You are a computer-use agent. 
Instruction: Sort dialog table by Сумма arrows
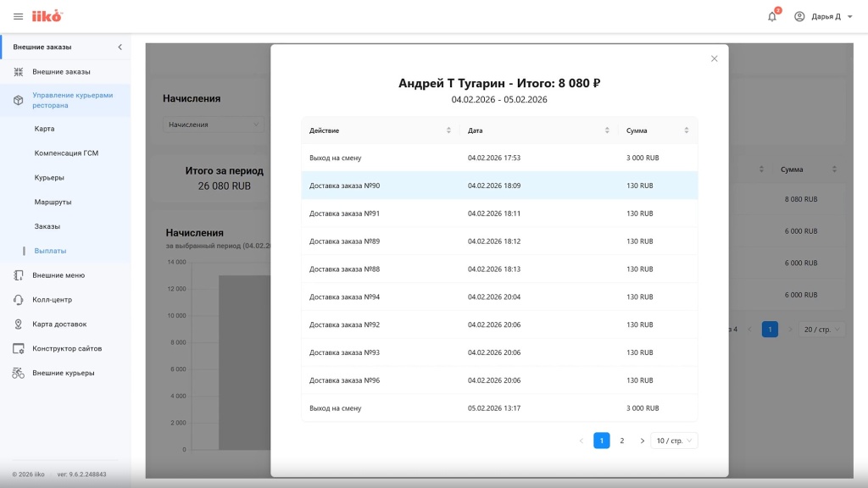[687, 130]
